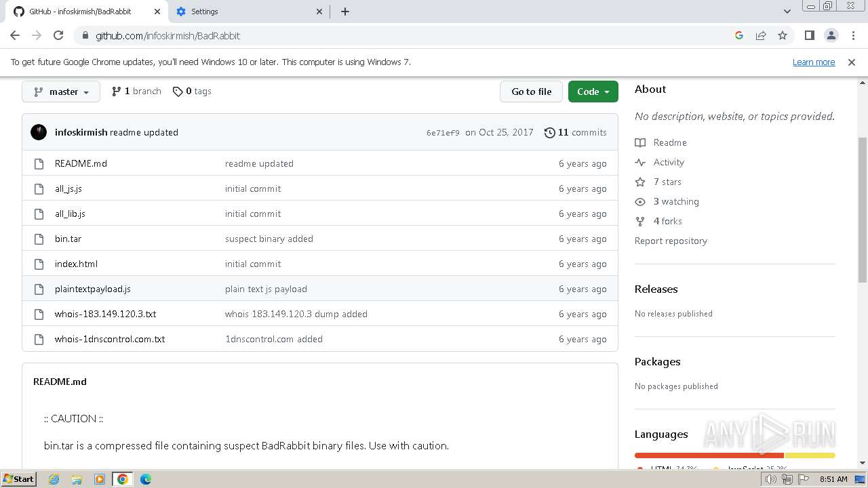Open Microsoft Edge from the taskbar
Viewport: 868px width, 488px height.
(x=145, y=479)
